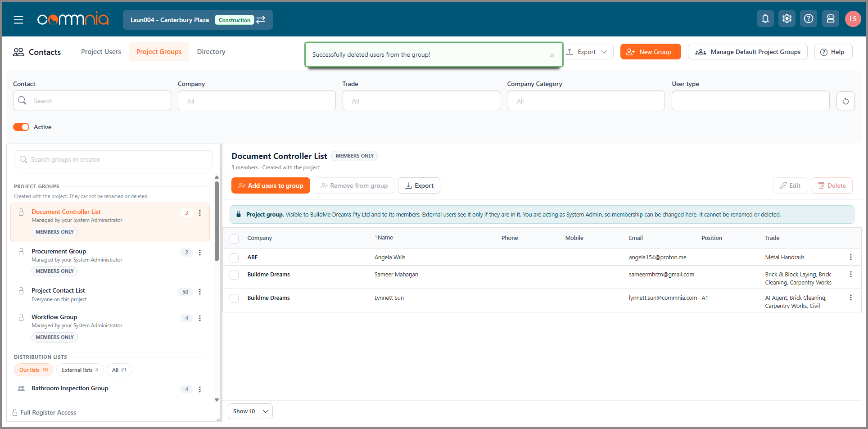Open the Trade filter dropdown
The image size is (868, 429).
tap(421, 101)
